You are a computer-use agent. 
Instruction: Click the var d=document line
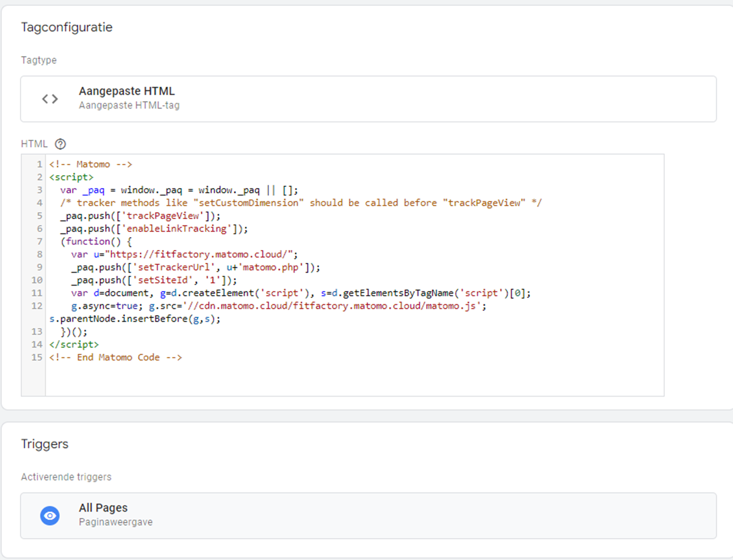click(x=301, y=293)
